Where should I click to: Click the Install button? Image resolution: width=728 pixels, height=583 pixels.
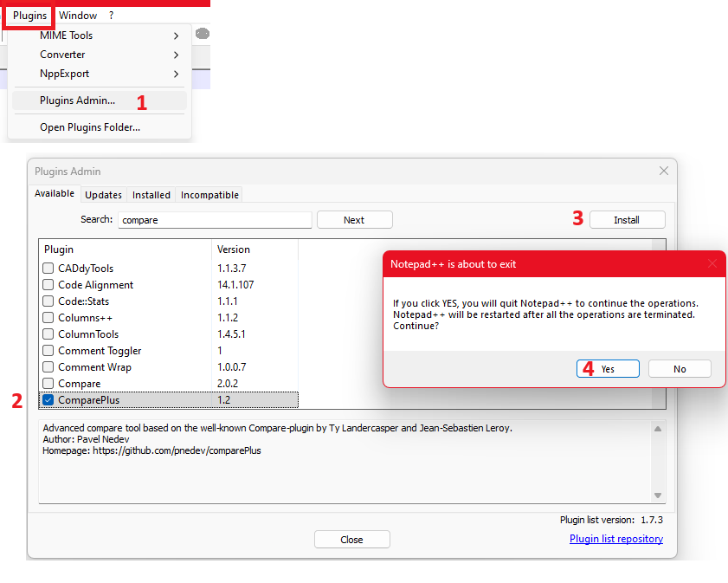pyautogui.click(x=628, y=220)
